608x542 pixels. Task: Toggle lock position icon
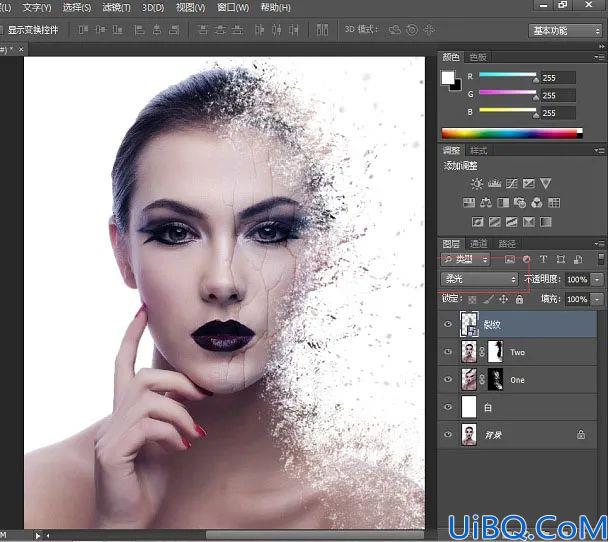point(503,299)
